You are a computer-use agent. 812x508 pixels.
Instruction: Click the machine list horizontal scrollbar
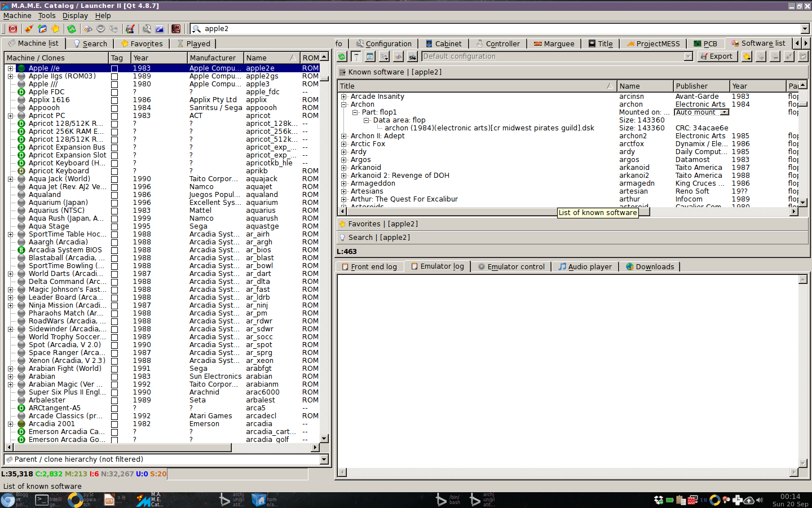click(162, 447)
